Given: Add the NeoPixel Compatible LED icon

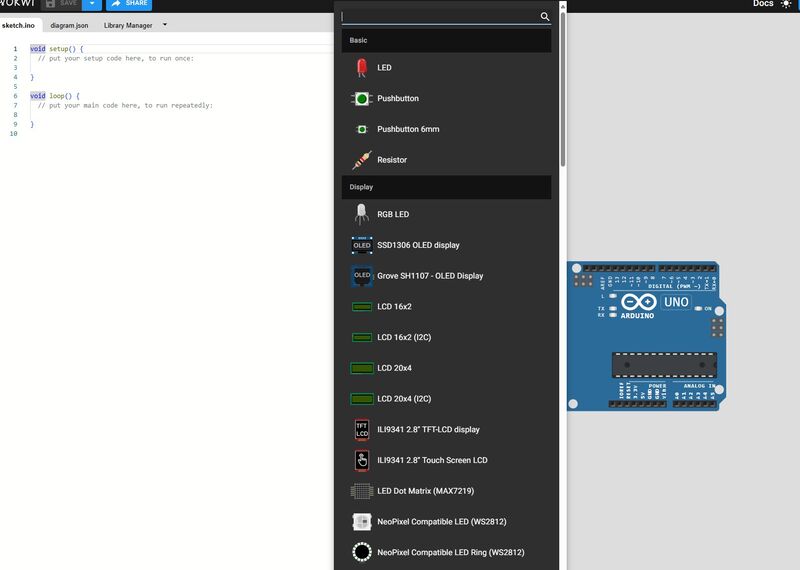Looking at the screenshot, I should pyautogui.click(x=362, y=522).
